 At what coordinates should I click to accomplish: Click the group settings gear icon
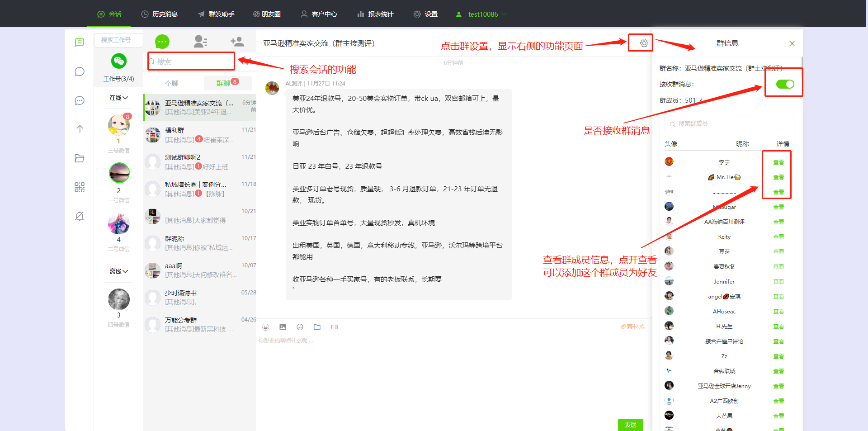coord(644,43)
